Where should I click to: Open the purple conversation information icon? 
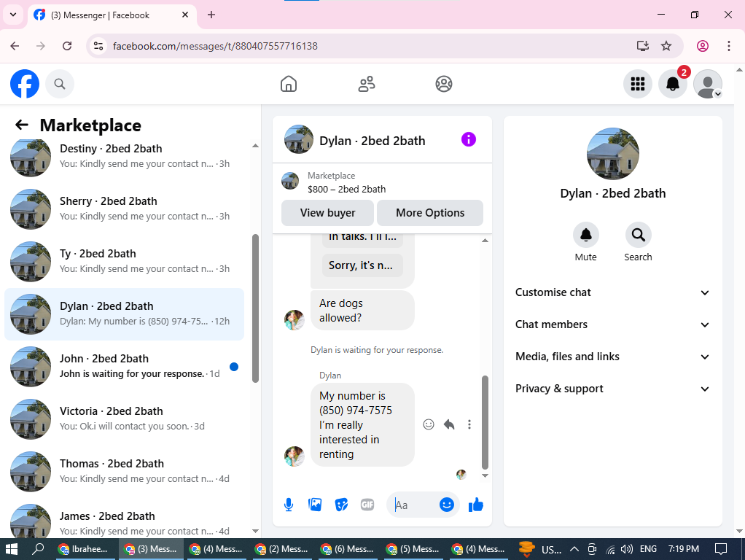point(469,140)
